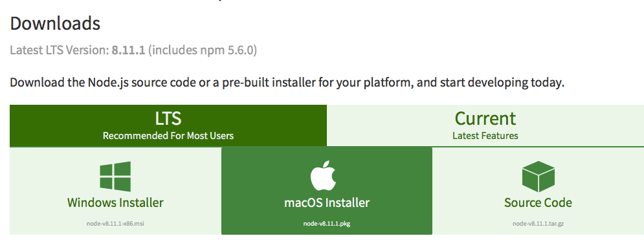
Task: Select the dark green macOS Installer tile
Action: click(x=327, y=191)
